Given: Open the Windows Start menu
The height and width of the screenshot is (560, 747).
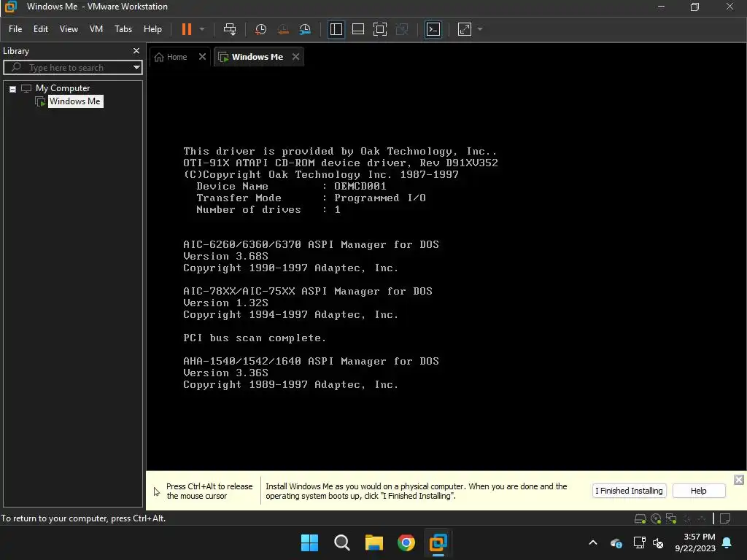Looking at the screenshot, I should pyautogui.click(x=309, y=542).
